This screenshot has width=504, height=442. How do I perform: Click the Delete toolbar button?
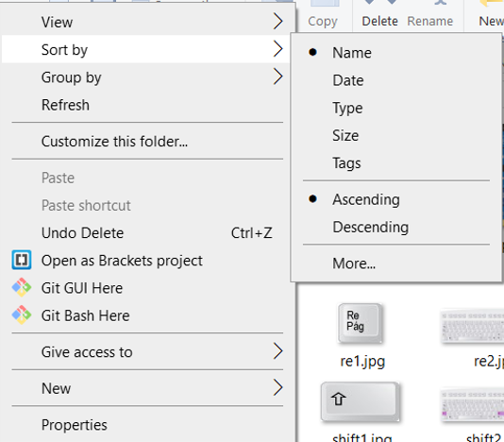(379, 21)
